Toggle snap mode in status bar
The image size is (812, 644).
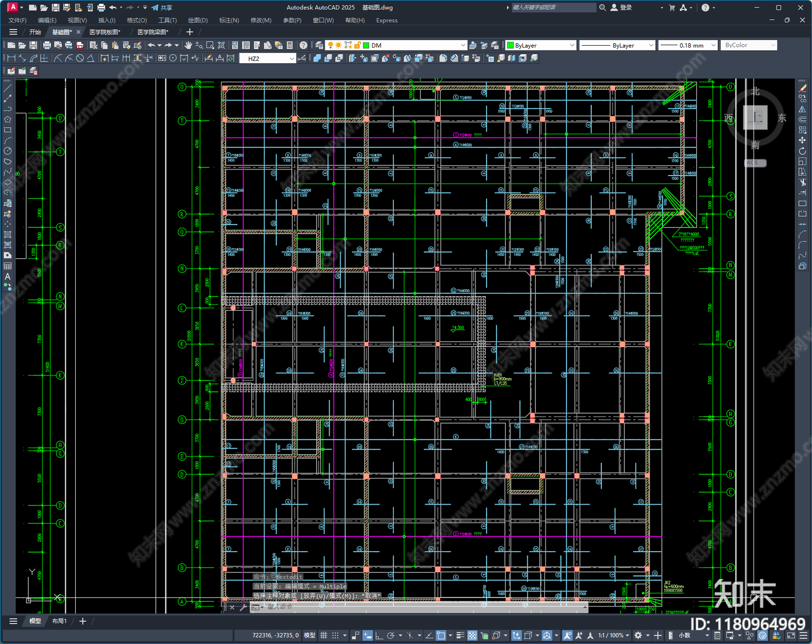pos(335,635)
